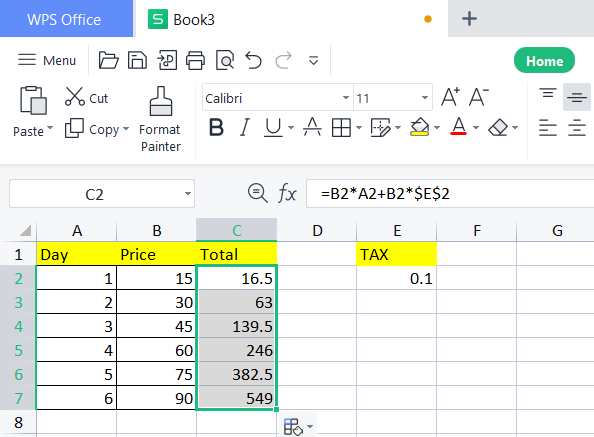The image size is (594, 437).
Task: Toggle Italic formatting
Action: [245, 127]
